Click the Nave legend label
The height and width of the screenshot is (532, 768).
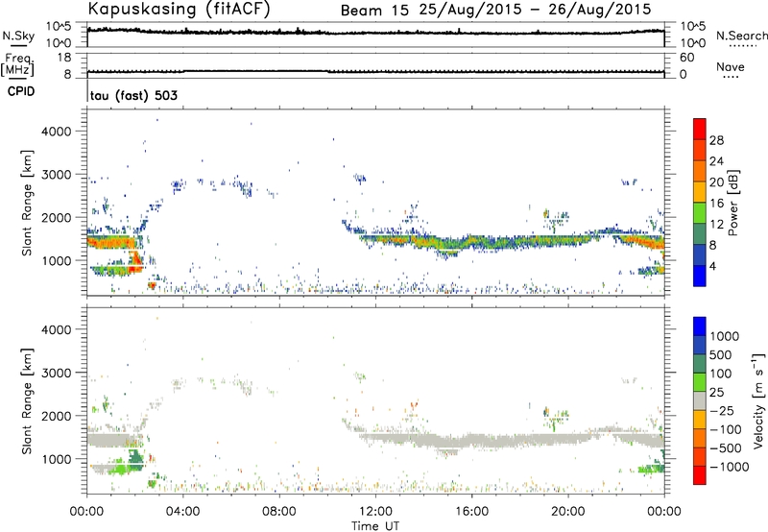click(x=731, y=66)
